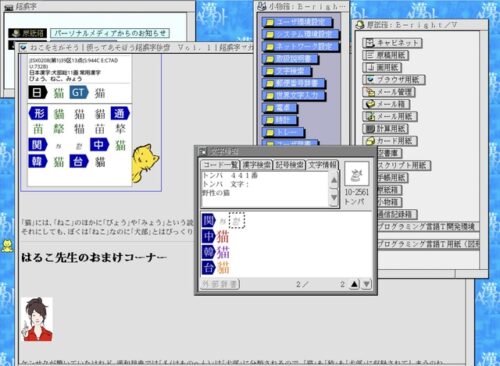Click the 台 label in the cat card
The height and width of the screenshot is (366, 500).
pyautogui.click(x=79, y=161)
